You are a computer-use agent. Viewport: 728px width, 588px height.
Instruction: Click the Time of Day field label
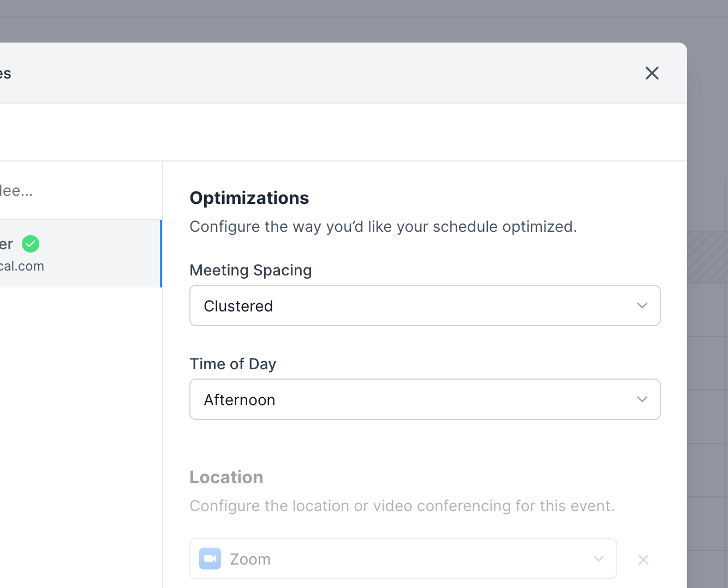[x=232, y=364]
